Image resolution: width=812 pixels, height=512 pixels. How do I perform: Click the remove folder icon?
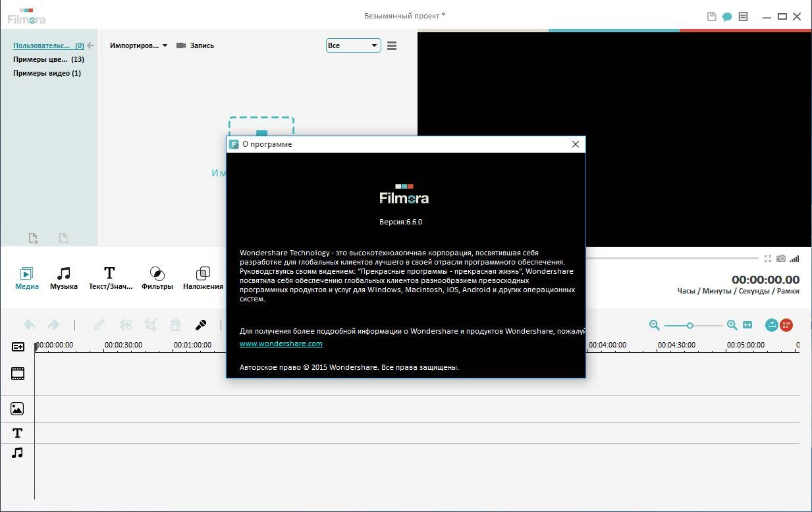(64, 238)
